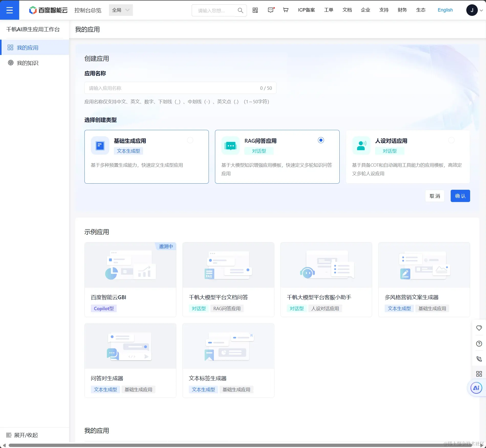Click the 邀测中 badge on GBI card
Screen dimensions: 486x448
click(166, 246)
